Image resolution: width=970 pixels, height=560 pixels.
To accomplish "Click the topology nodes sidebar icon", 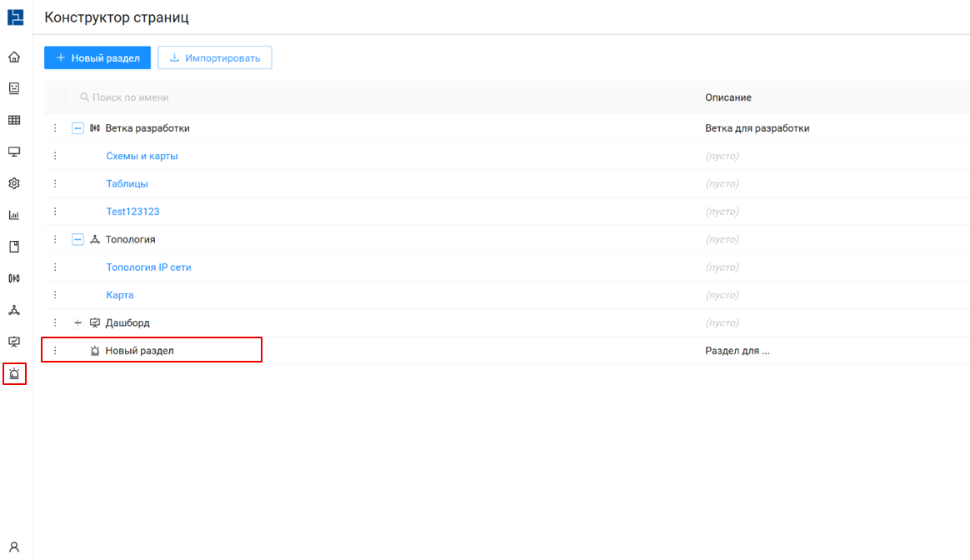I will click(x=14, y=310).
